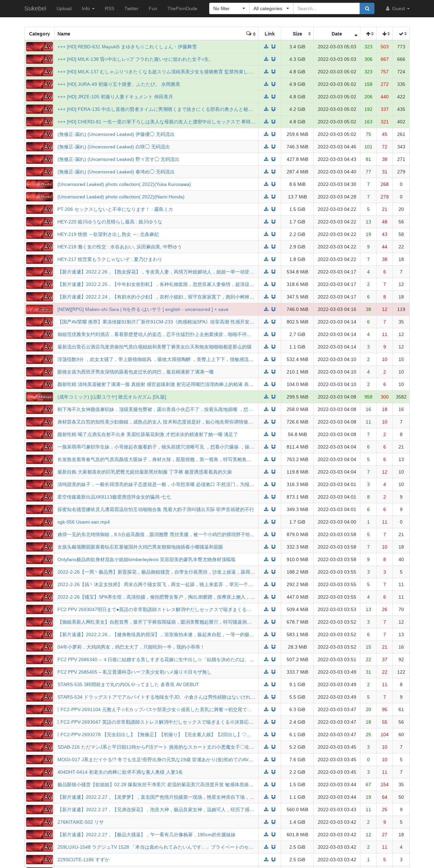Open magnet link for PT-206 row
Screen dimensions: 434x868
click(273, 209)
